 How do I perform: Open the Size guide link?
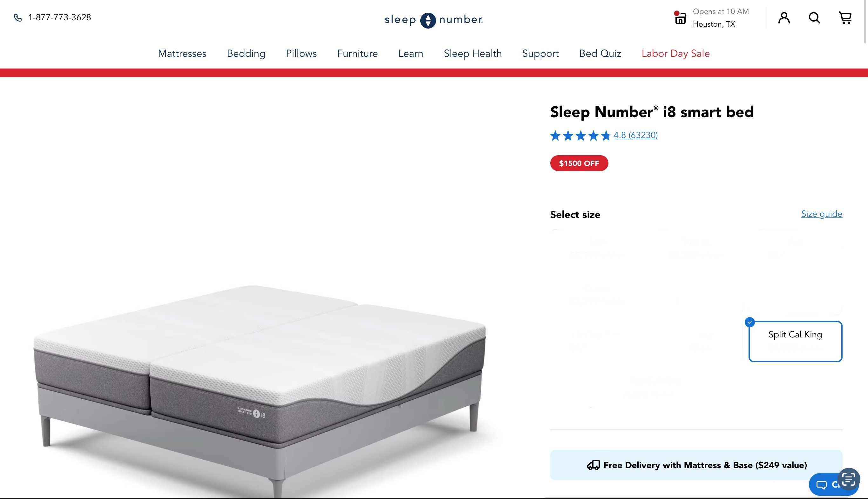pyautogui.click(x=822, y=214)
